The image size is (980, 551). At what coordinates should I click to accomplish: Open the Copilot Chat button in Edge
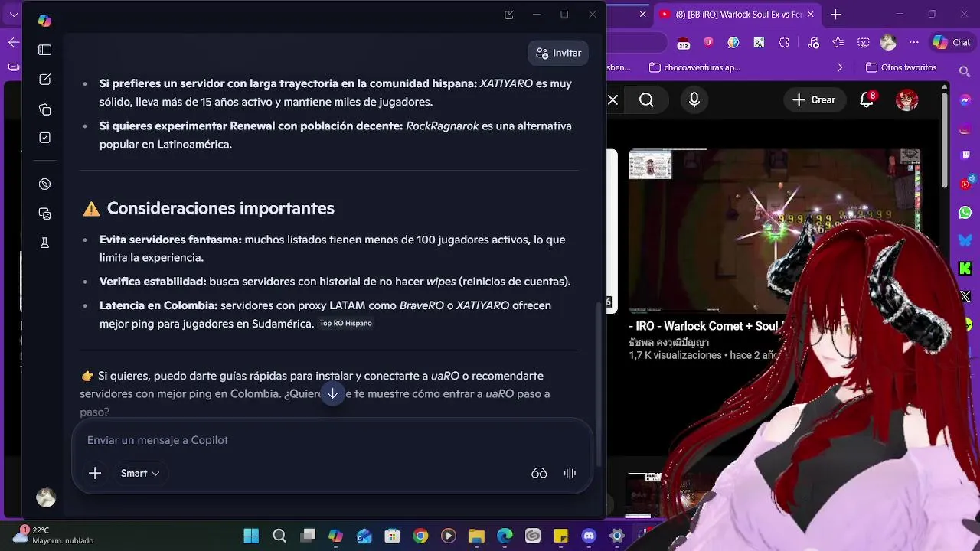click(x=952, y=43)
